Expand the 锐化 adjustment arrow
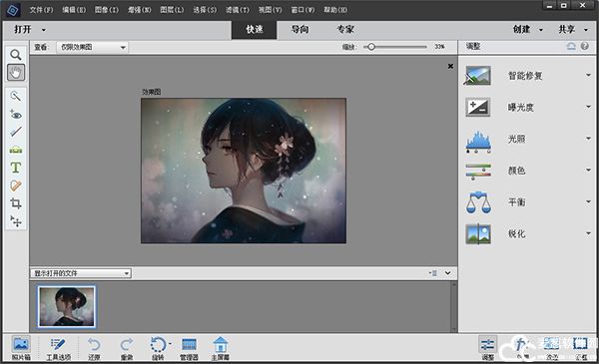This screenshot has width=599, height=364. tap(588, 233)
